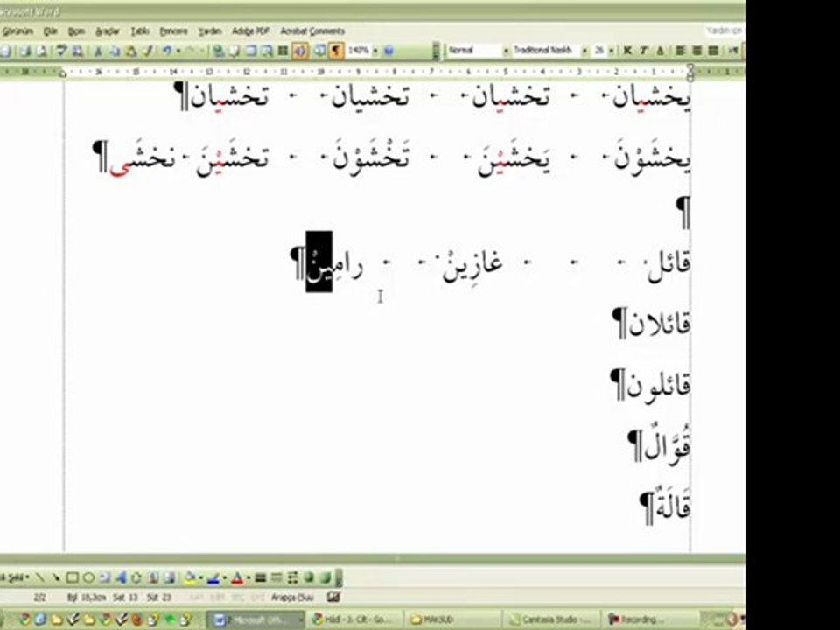Switch to the MAKSUD folder taskbar button
Viewport: 840px width, 630px height.
click(x=452, y=619)
